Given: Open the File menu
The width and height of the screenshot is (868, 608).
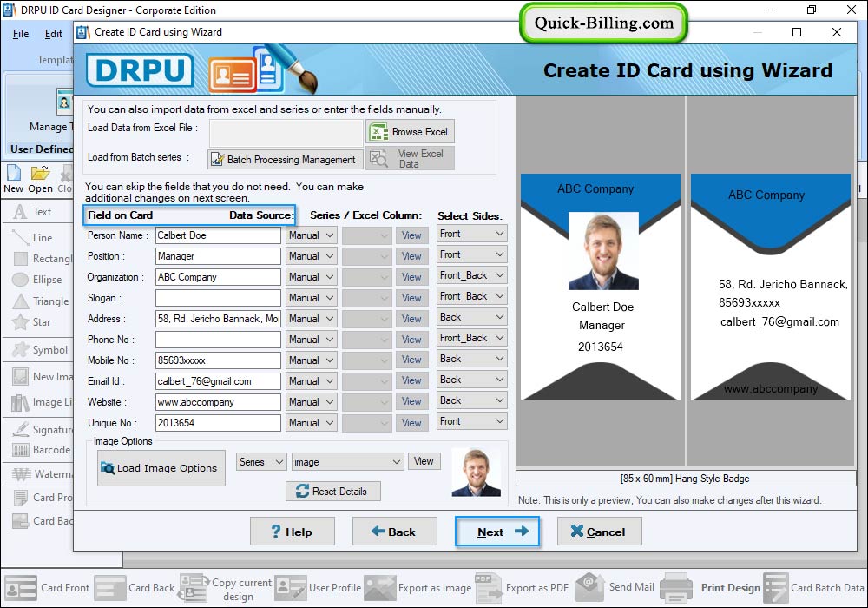Looking at the screenshot, I should coord(21,34).
